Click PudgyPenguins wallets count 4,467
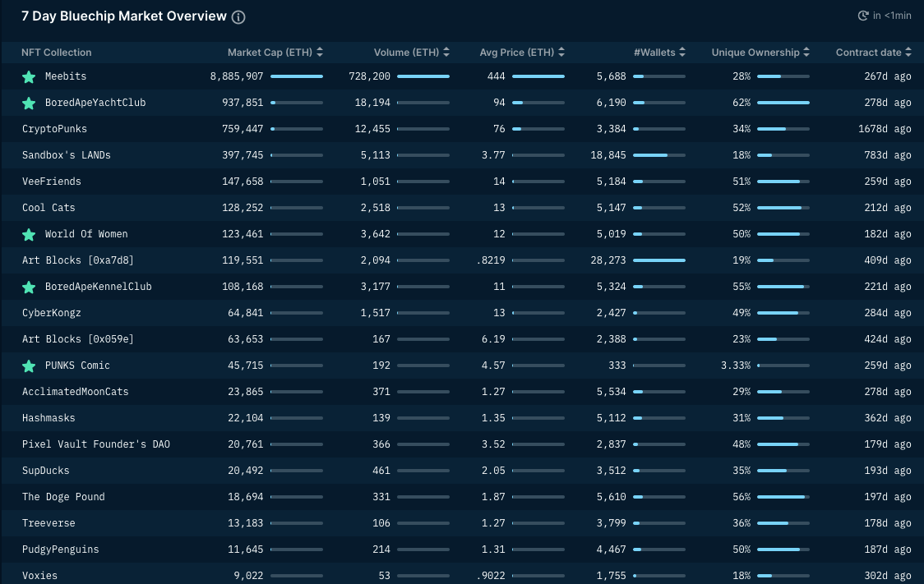 point(611,550)
